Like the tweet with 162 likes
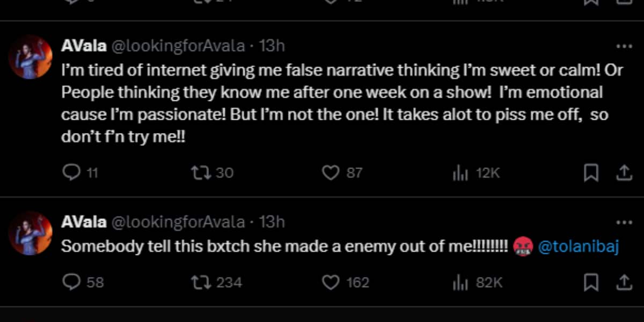This screenshot has width=644, height=322. coord(331,282)
